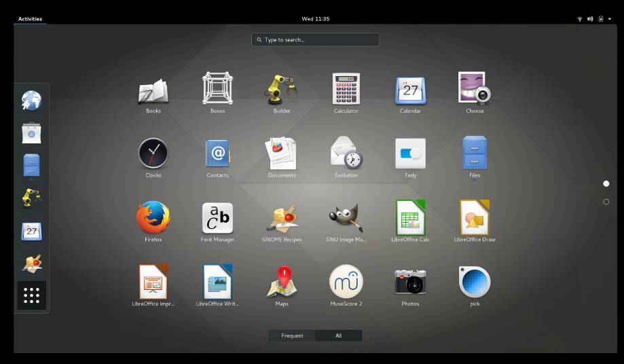Image resolution: width=624 pixels, height=364 pixels.
Task: Click the battery status icon
Action: click(x=601, y=19)
